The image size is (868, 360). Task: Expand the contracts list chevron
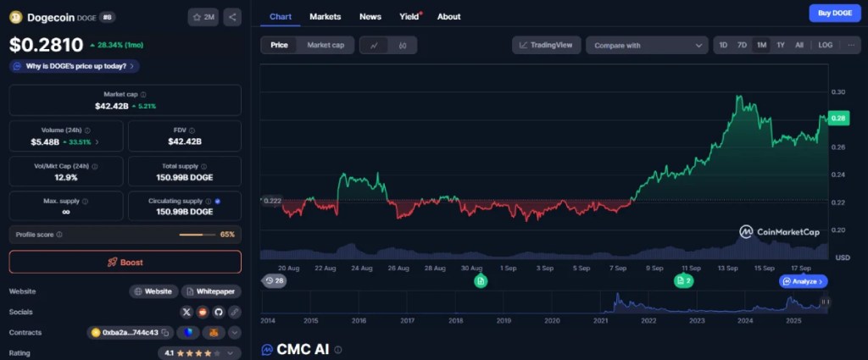click(235, 333)
